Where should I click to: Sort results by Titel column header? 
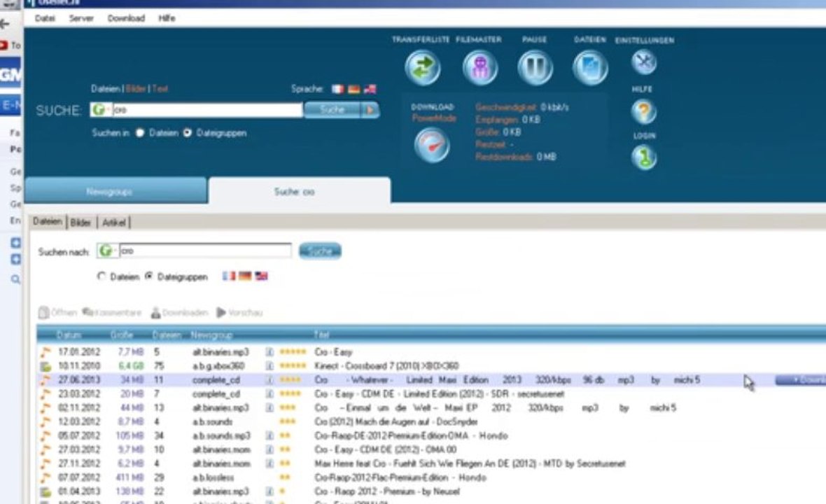coord(322,335)
